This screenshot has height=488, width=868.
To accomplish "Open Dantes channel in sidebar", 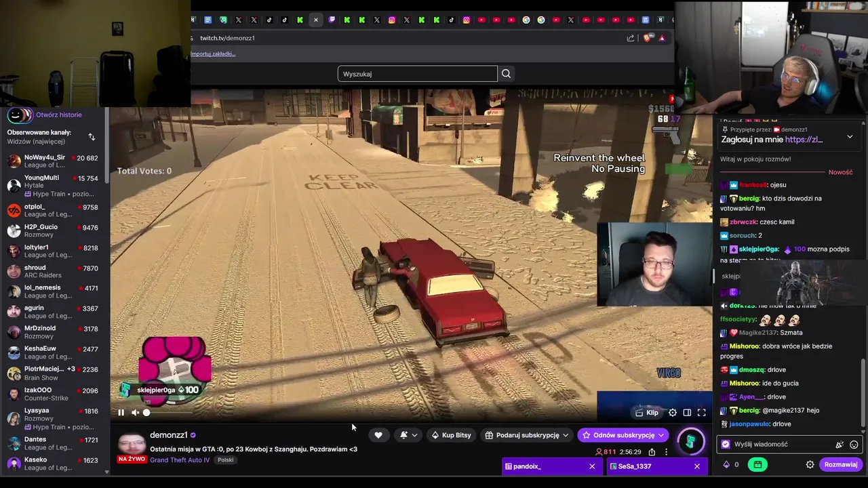I will (x=54, y=443).
